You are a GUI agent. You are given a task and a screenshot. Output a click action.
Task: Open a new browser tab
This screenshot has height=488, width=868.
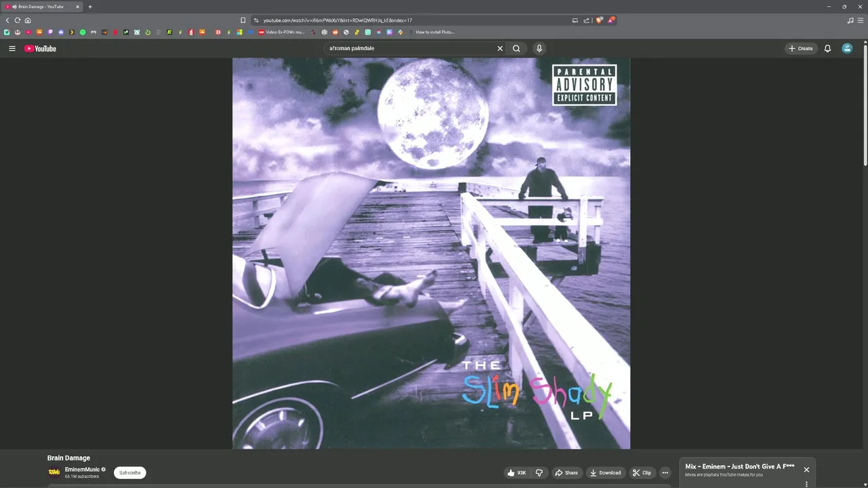coord(90,7)
